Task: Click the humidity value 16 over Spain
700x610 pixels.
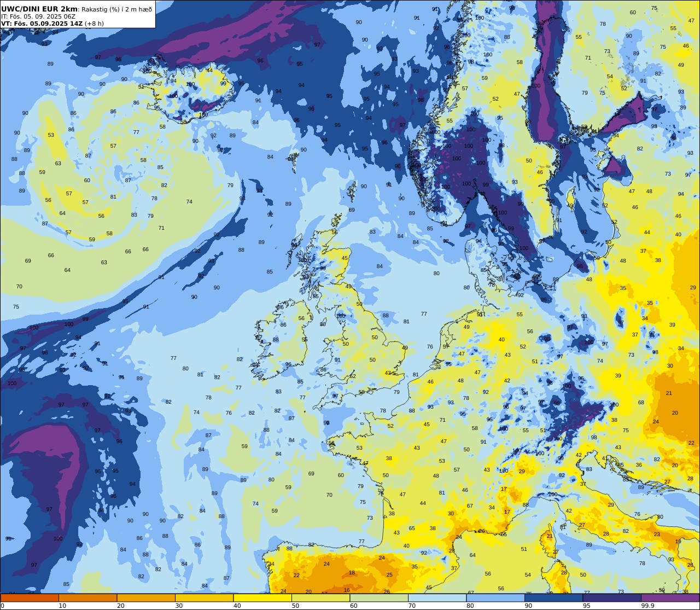Action: 347,590
